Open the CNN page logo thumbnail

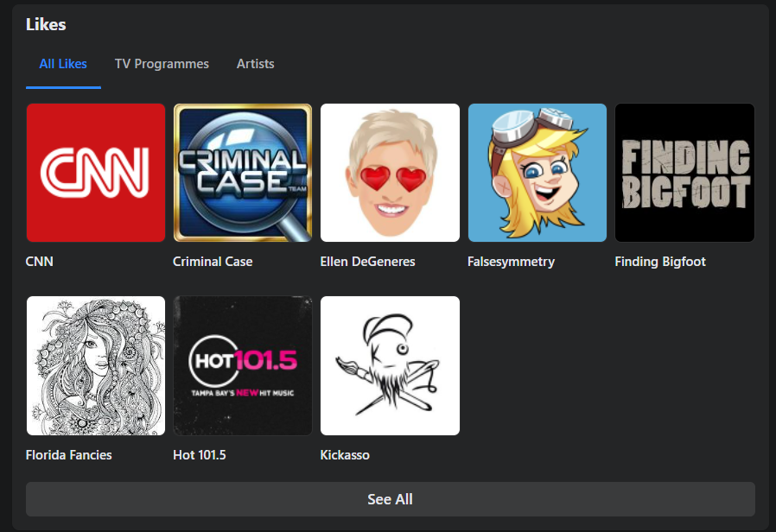pyautogui.click(x=96, y=173)
